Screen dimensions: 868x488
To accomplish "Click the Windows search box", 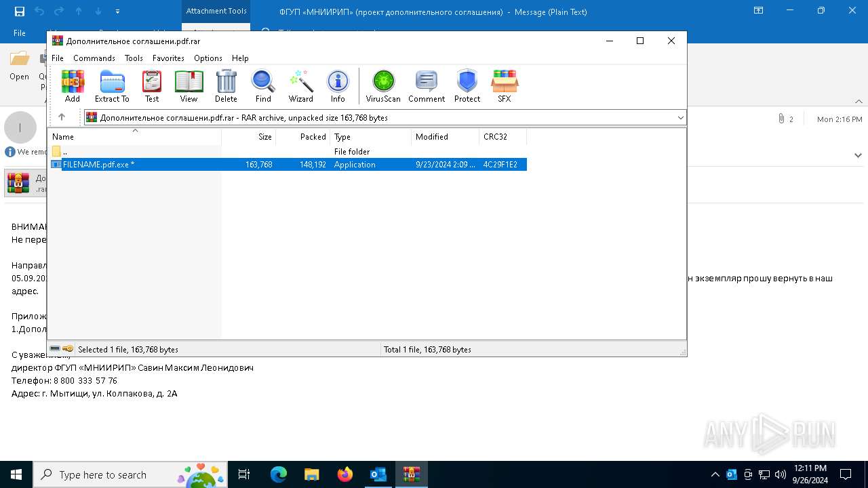I will click(x=132, y=474).
